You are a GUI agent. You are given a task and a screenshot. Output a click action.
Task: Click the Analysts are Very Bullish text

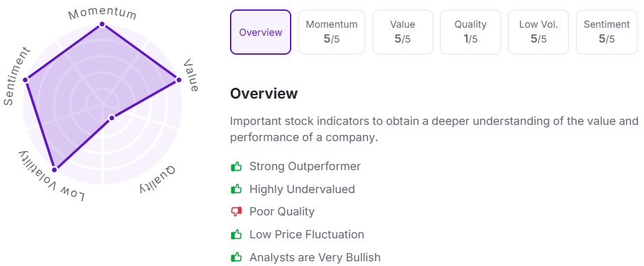[x=315, y=258]
